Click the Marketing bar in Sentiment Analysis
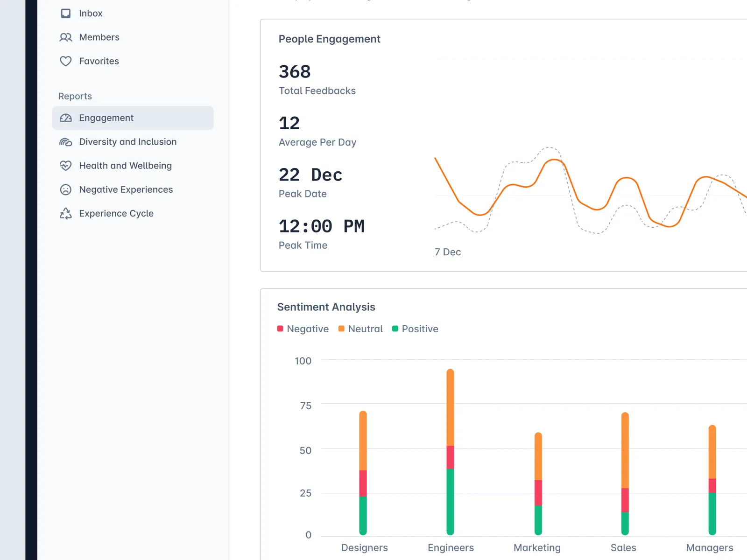Image resolution: width=747 pixels, height=560 pixels. tap(538, 483)
